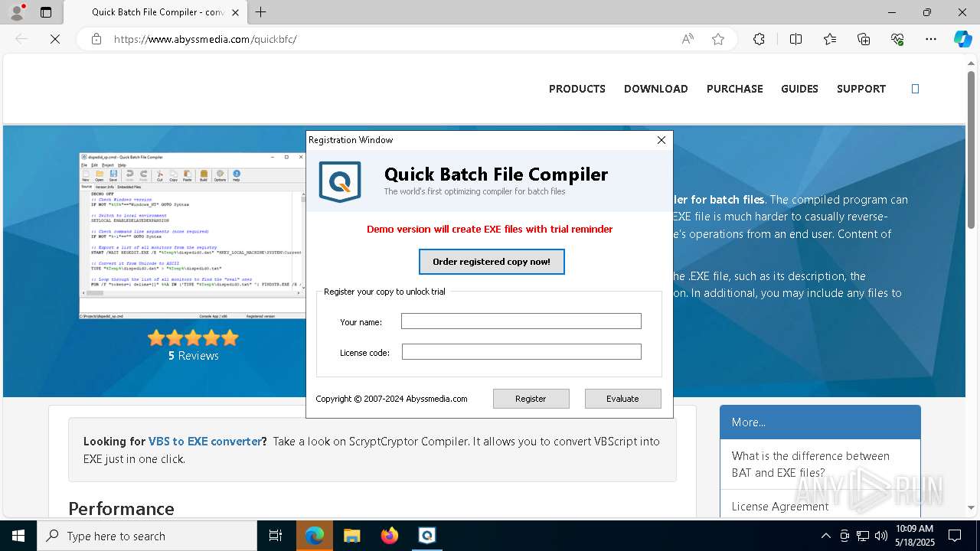
Task: Click the Register button
Action: (531, 399)
